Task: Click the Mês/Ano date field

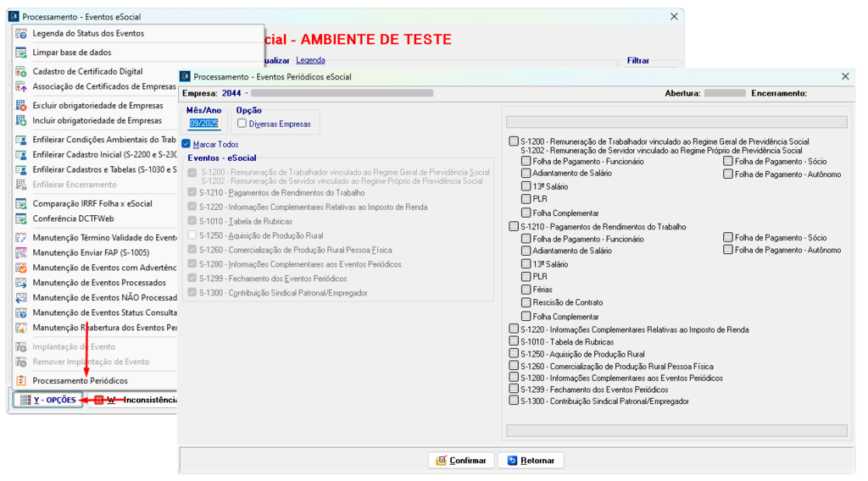Action: pos(203,124)
